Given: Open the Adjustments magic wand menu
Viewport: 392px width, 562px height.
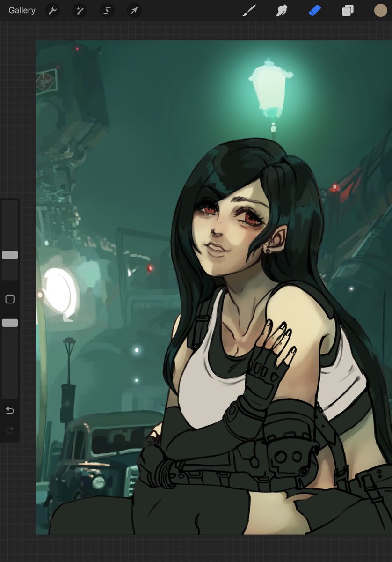Looking at the screenshot, I should 80,10.
